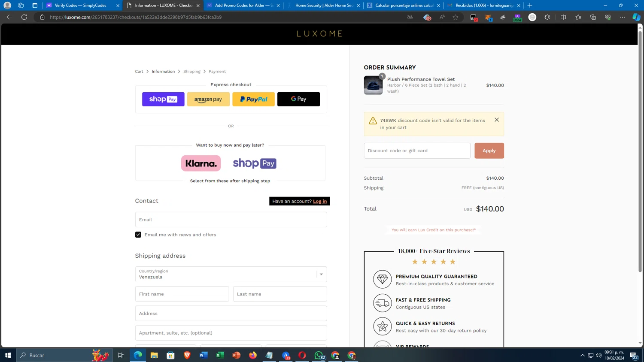Open the Country/region dropdown
Image resolution: width=644 pixels, height=362 pixels.
coord(231,275)
